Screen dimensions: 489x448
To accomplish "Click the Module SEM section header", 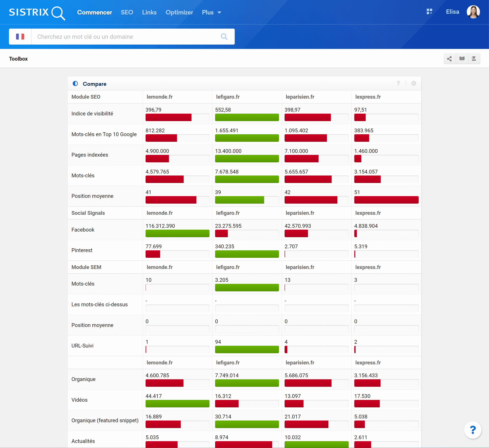I will (86, 267).
